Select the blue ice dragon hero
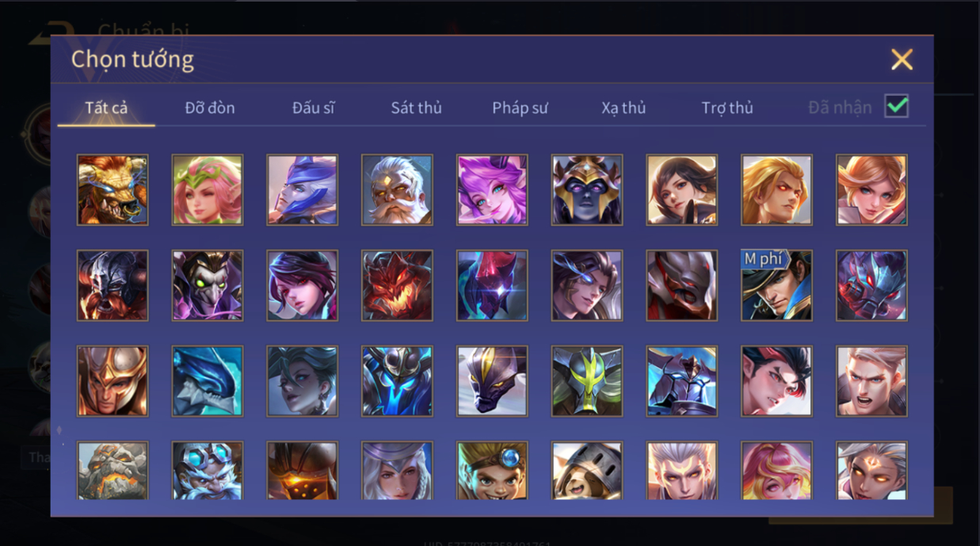Image resolution: width=980 pixels, height=546 pixels. (x=208, y=381)
